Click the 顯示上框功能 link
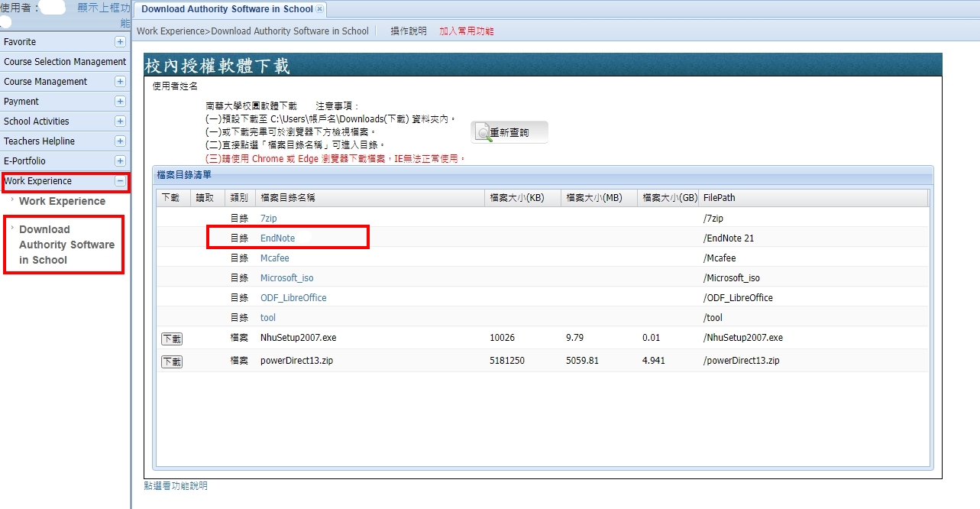Viewport: 980px width, 509px height. (x=104, y=15)
